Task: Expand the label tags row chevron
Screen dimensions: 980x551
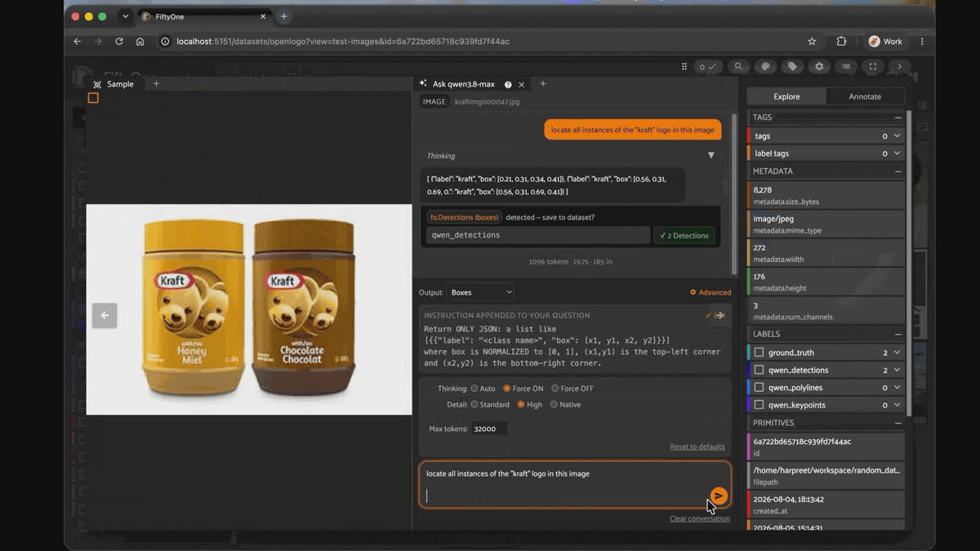Action: coord(897,153)
